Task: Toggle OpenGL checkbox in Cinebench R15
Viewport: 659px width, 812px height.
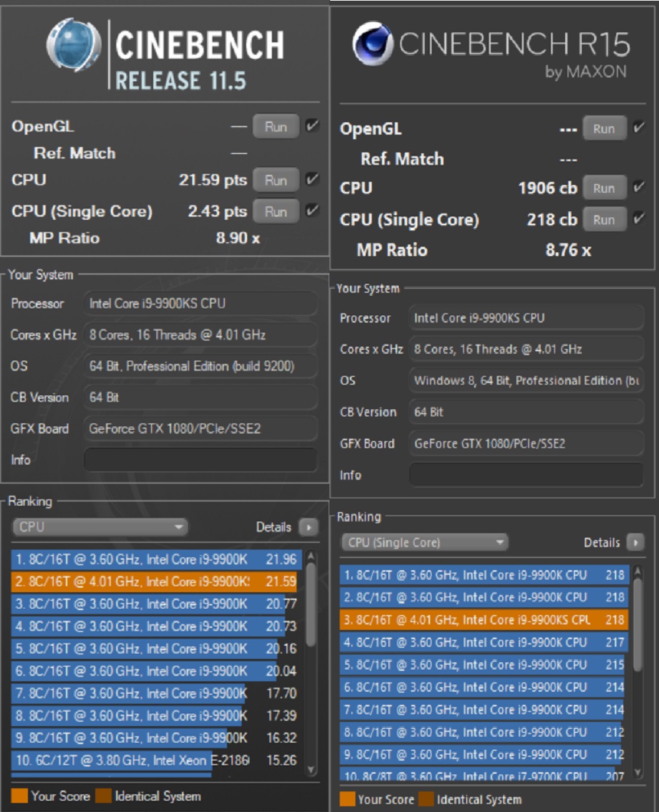Action: (x=639, y=128)
